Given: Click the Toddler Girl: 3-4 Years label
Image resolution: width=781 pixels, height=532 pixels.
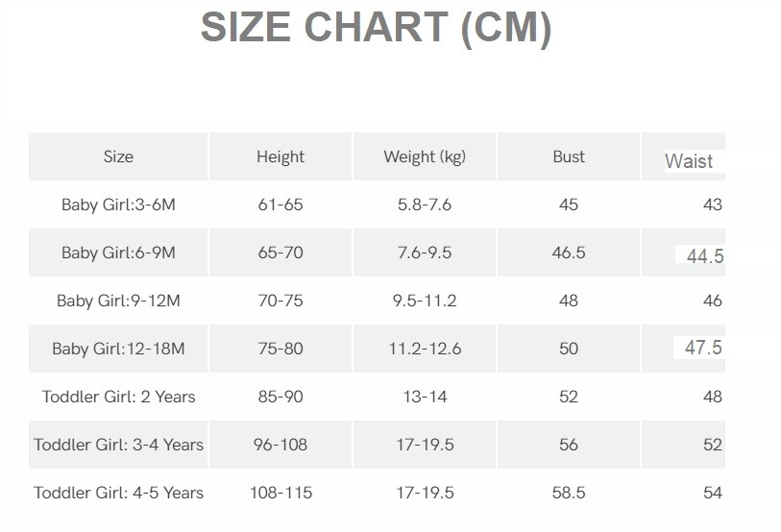Looking at the screenshot, I should coord(118,445).
